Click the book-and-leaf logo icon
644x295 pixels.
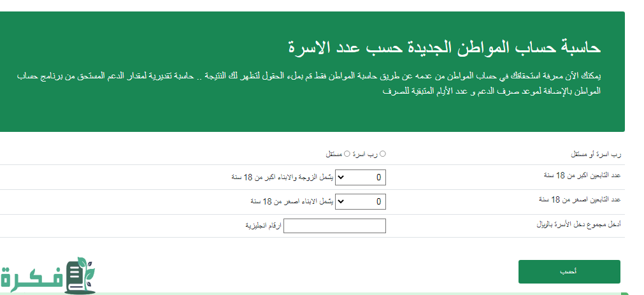click(80, 277)
